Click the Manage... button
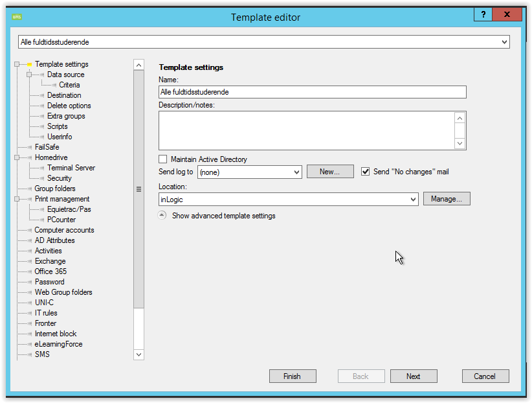This screenshot has height=403, width=532. point(446,199)
